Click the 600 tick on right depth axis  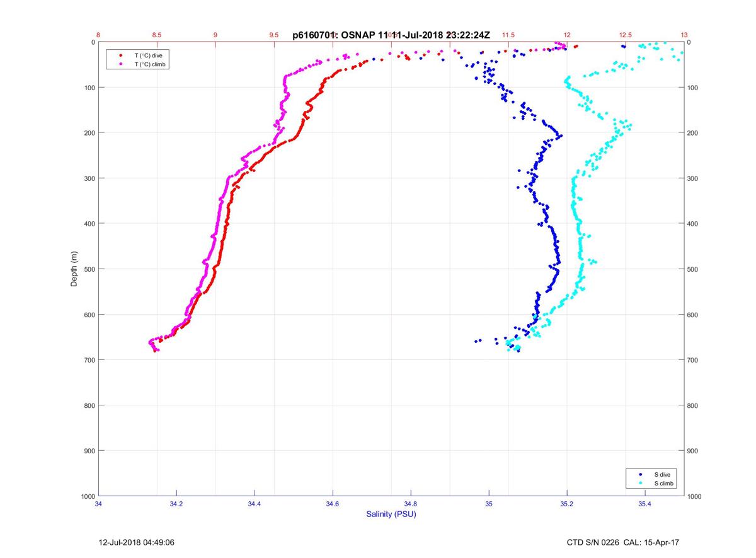tap(693, 315)
